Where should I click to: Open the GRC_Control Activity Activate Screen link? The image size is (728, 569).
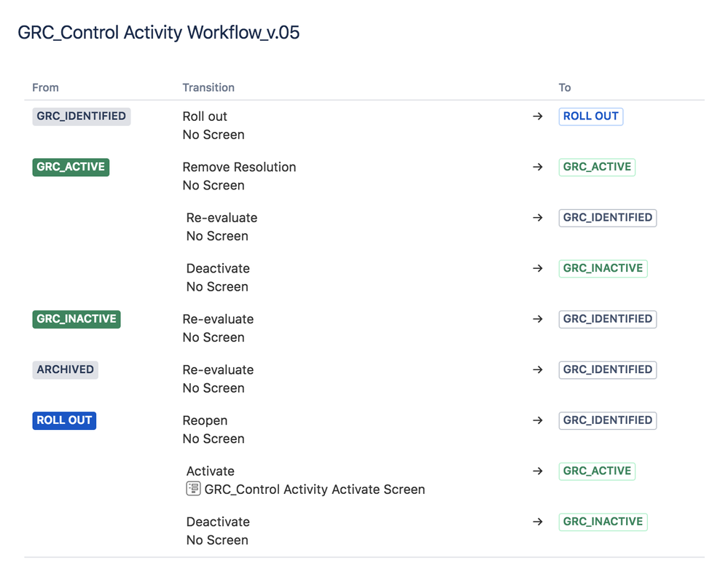coord(314,489)
